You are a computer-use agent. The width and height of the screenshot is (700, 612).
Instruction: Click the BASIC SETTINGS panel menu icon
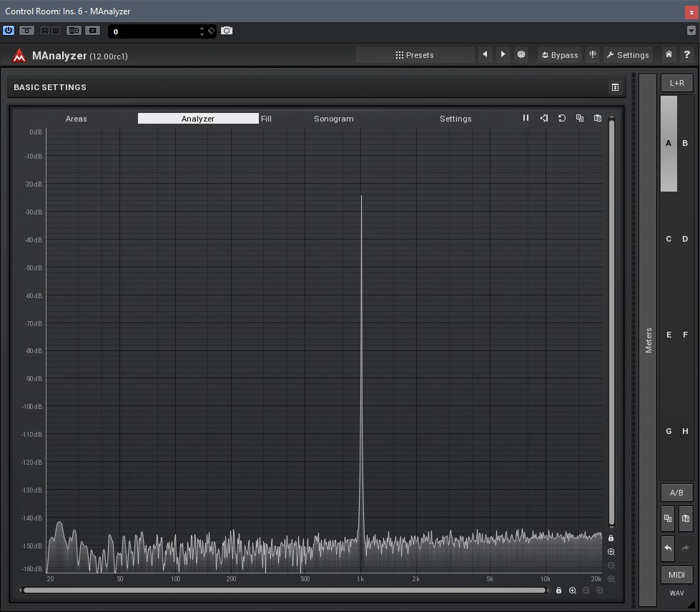tap(615, 87)
